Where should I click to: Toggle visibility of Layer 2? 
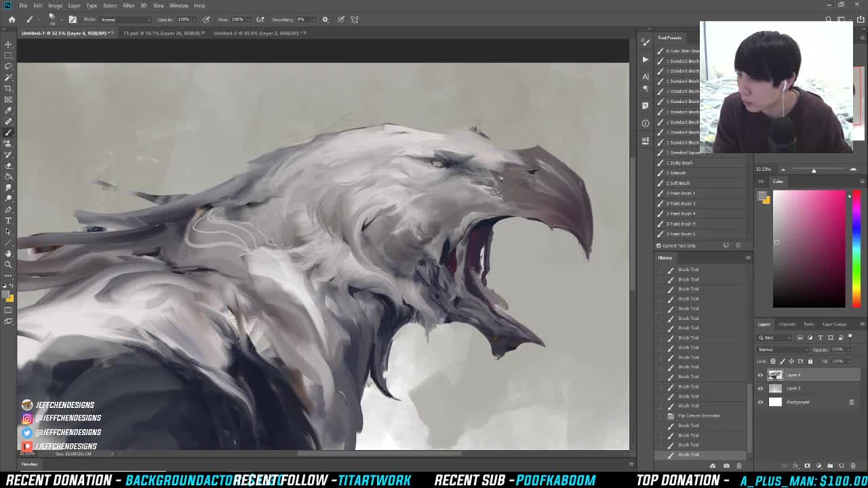(x=760, y=388)
